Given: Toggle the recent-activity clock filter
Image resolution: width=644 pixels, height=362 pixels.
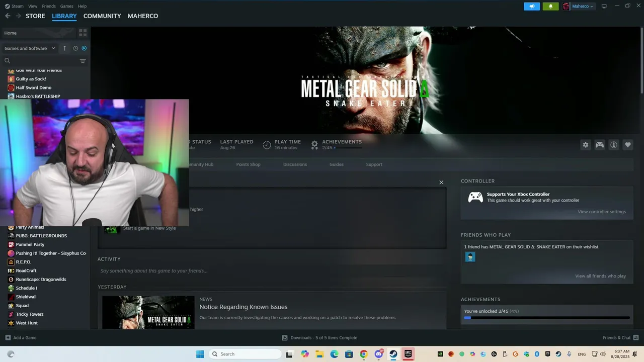Looking at the screenshot, I should 75,48.
